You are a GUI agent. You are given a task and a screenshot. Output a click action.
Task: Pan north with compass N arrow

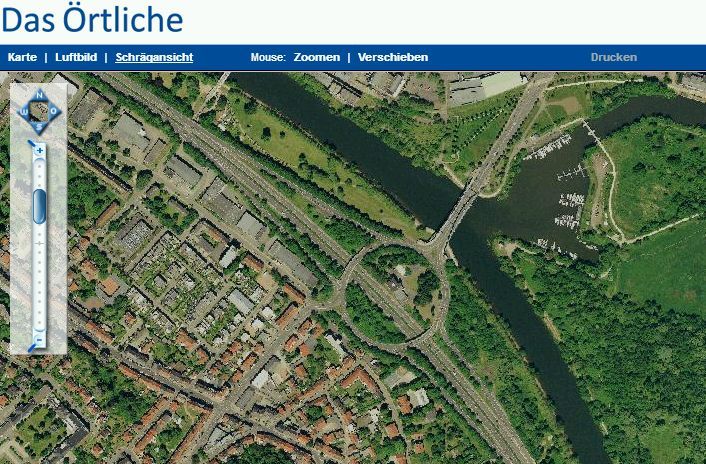(x=39, y=95)
